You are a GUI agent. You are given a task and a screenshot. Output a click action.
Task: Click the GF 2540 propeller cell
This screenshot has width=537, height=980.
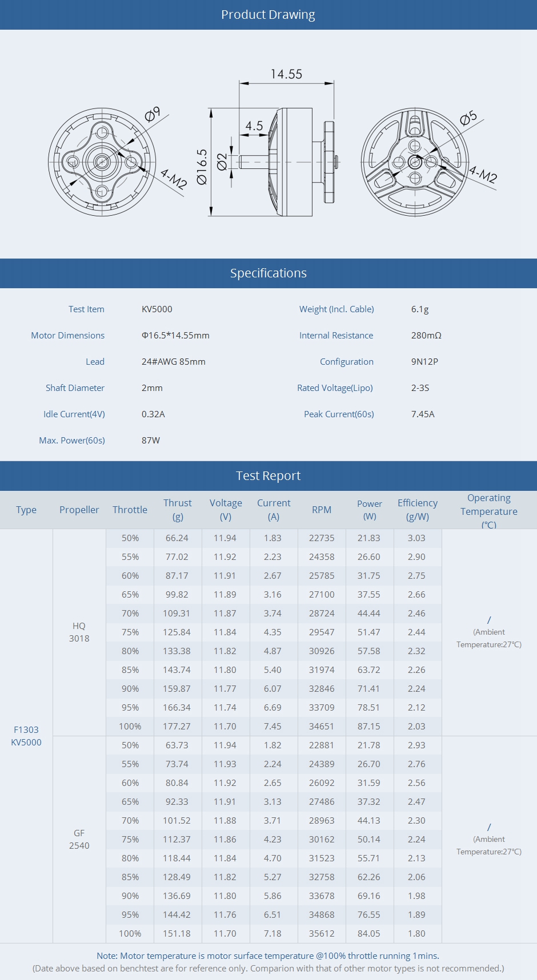tap(79, 840)
